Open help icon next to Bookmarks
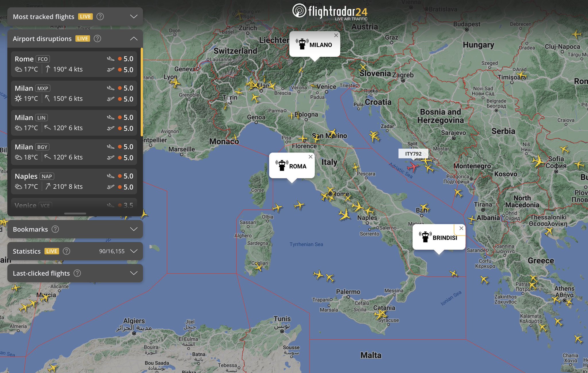The width and height of the screenshot is (588, 373). (55, 229)
